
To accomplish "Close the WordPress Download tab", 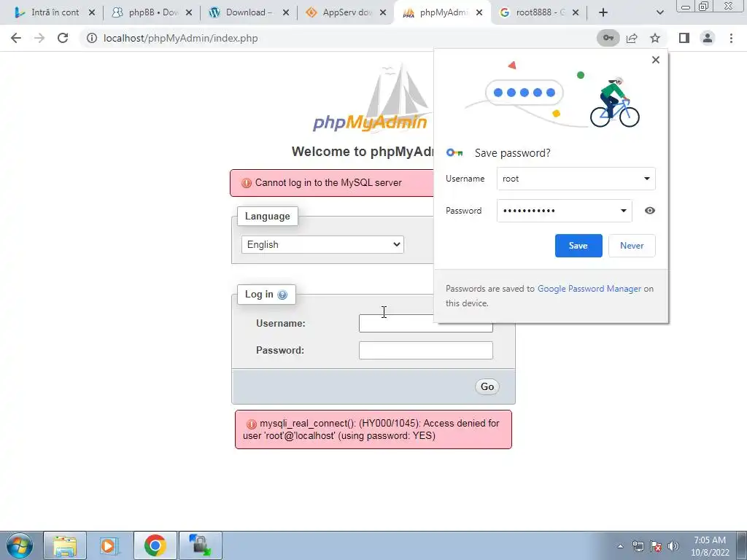I will (x=286, y=12).
